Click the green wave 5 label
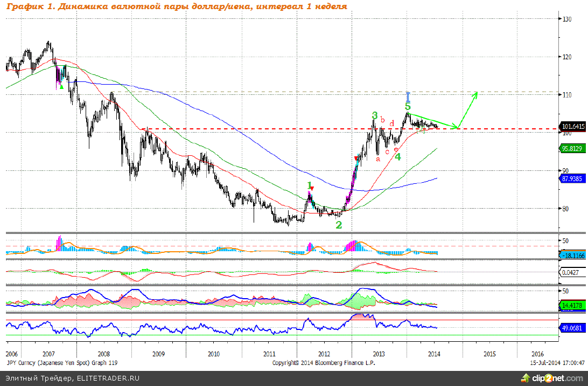The height and width of the screenshot is (386, 588). click(408, 106)
